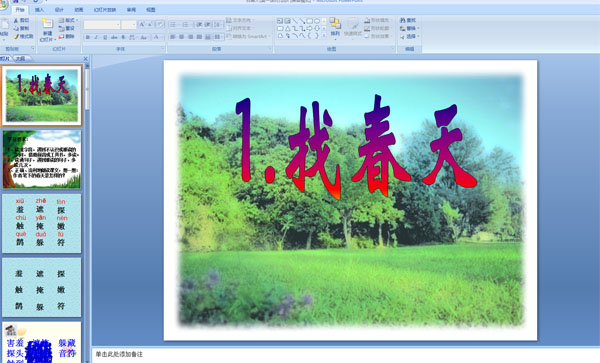
Task: Click the New Slide icon
Action: [48, 24]
